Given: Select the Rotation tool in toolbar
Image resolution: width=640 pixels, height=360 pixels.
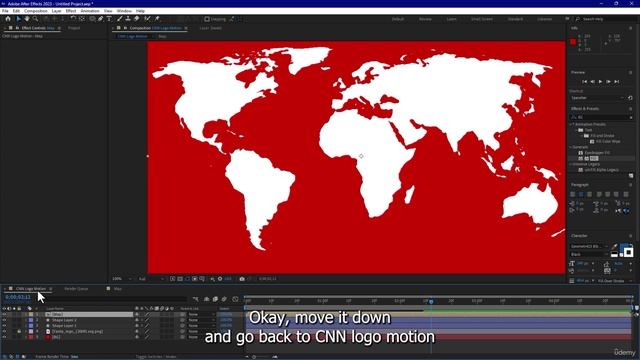Looking at the screenshot, I should (73, 19).
